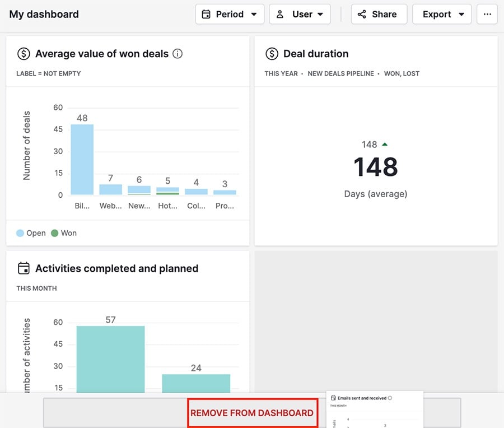Click the dollar icon on Average value widget
Viewport: 504px width, 428px height.
click(24, 54)
